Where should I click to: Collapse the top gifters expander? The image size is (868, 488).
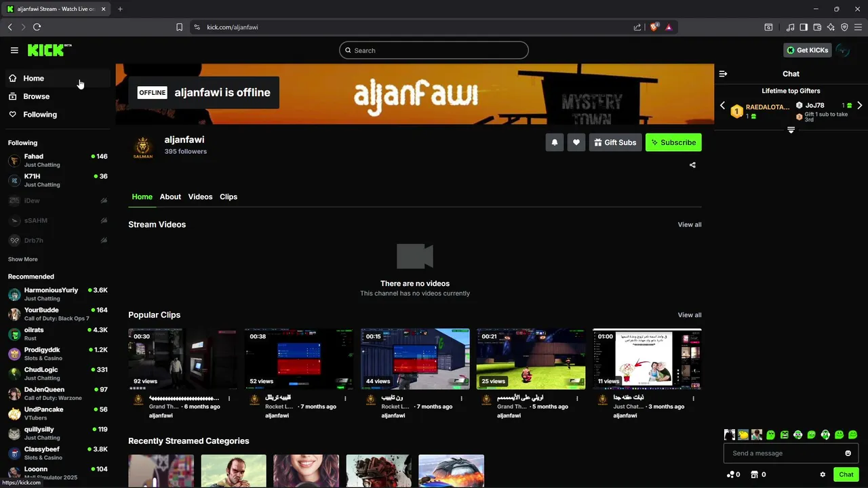791,129
